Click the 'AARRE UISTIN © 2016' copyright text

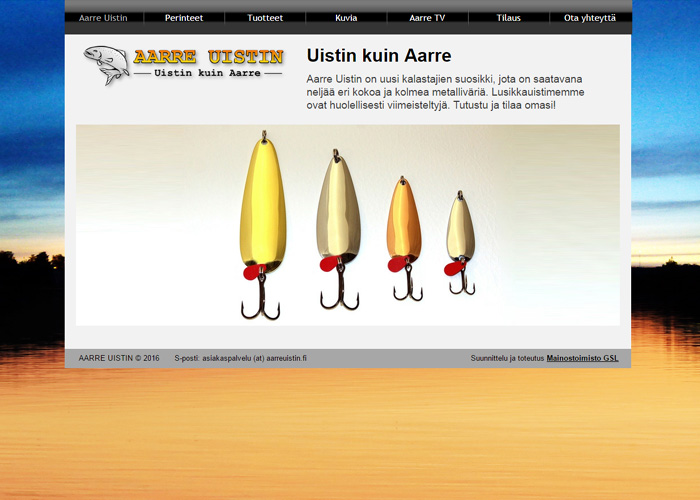tap(119, 358)
